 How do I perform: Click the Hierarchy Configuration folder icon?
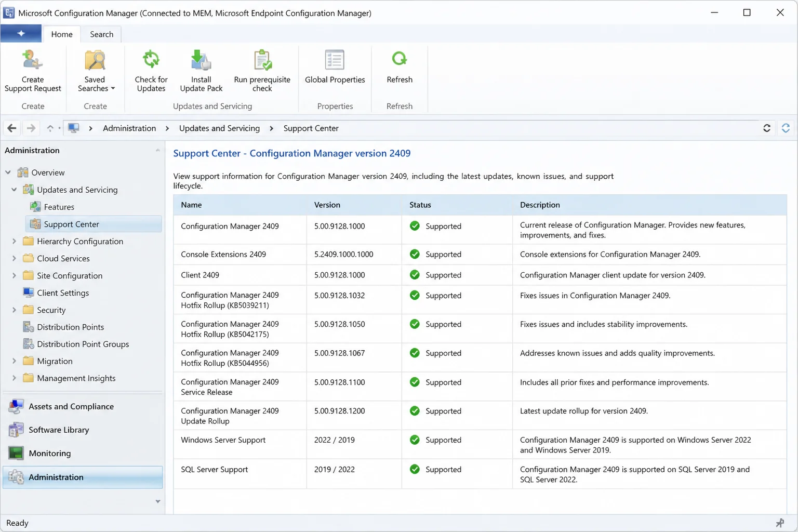pos(29,241)
